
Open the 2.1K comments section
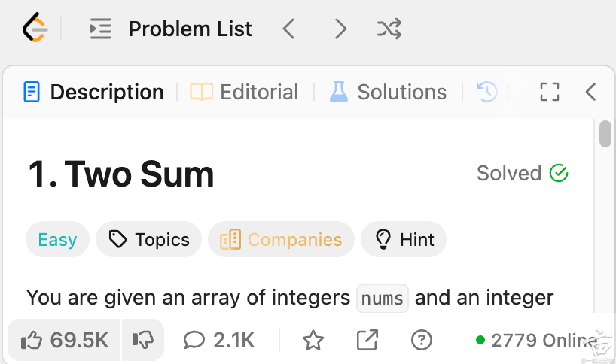[219, 340]
